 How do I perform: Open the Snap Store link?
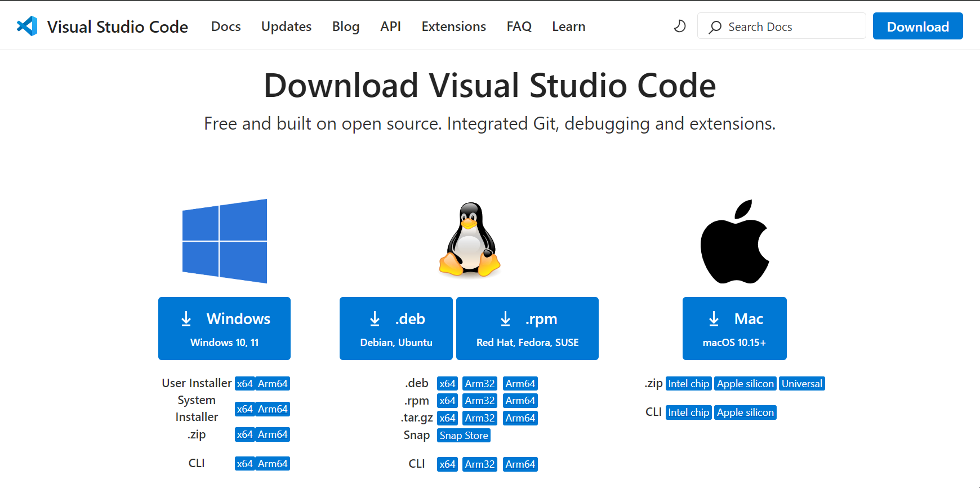coord(464,436)
